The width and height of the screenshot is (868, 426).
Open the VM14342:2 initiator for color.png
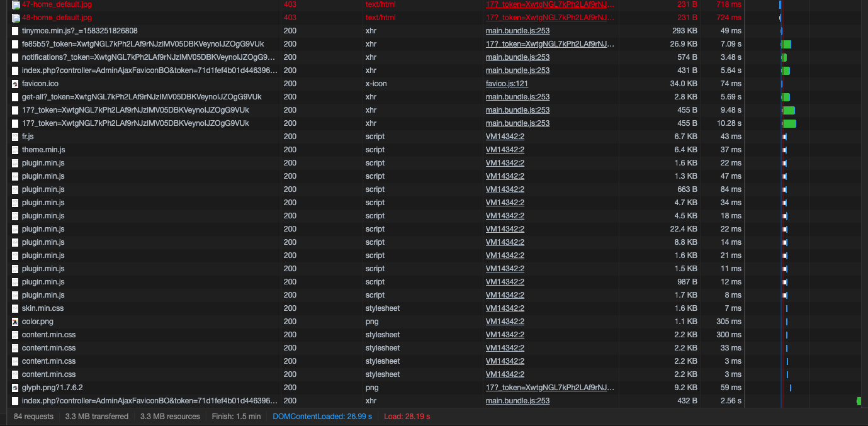[x=505, y=322]
